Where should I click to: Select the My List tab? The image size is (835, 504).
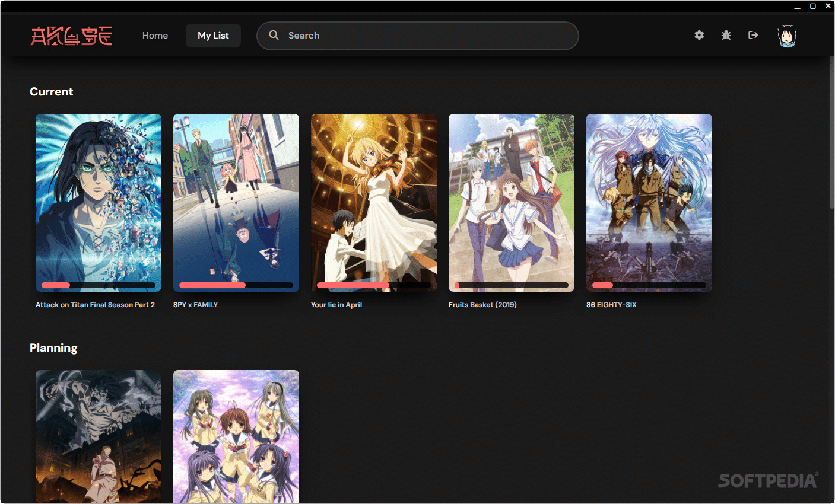pyautogui.click(x=213, y=36)
